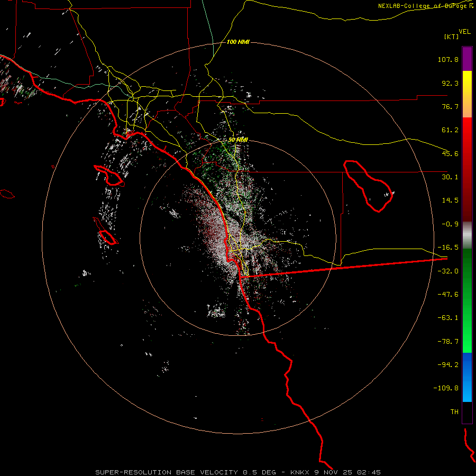Click the -0.9 velocity scale value

[450, 224]
